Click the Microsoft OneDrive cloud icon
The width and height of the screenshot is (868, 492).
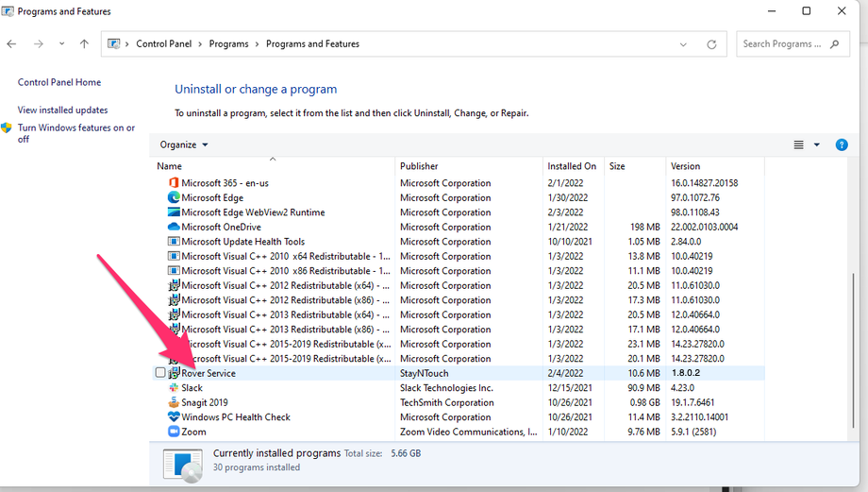pos(174,227)
